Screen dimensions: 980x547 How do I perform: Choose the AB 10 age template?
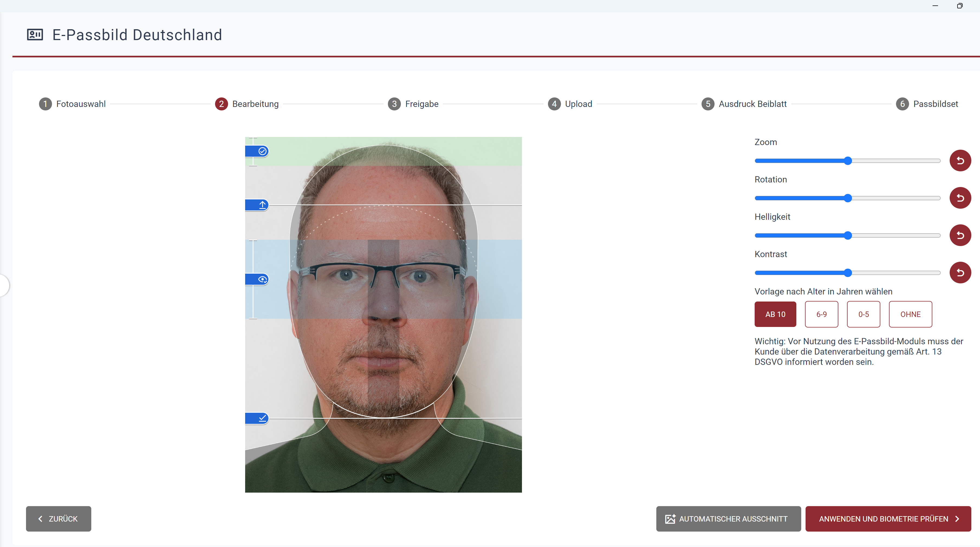click(775, 314)
